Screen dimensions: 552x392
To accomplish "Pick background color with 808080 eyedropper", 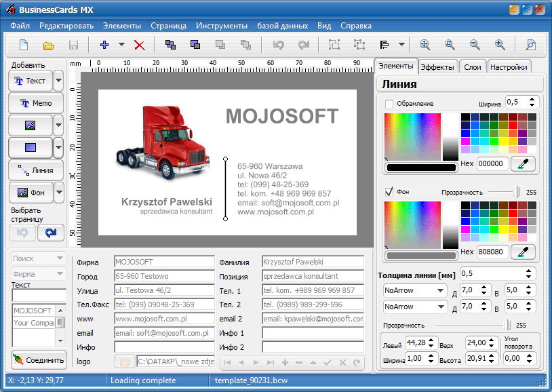I will pos(523,252).
